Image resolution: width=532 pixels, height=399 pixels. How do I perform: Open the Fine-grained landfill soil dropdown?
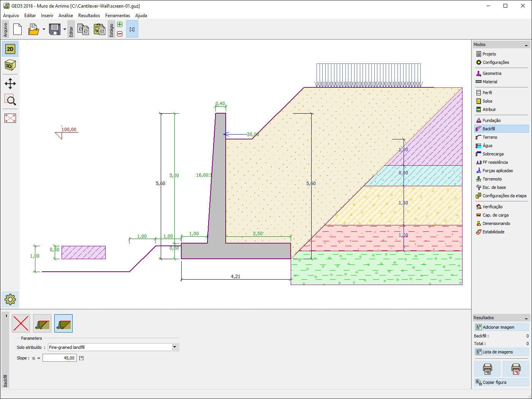pos(174,347)
